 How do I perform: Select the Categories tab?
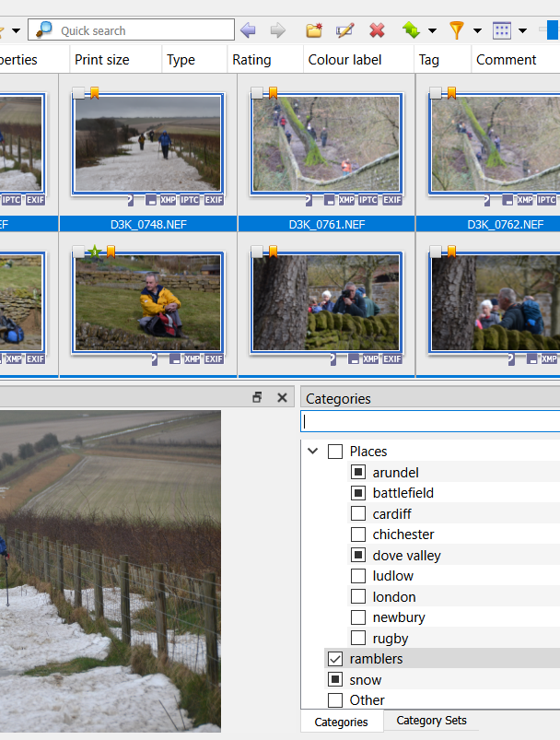tap(341, 722)
